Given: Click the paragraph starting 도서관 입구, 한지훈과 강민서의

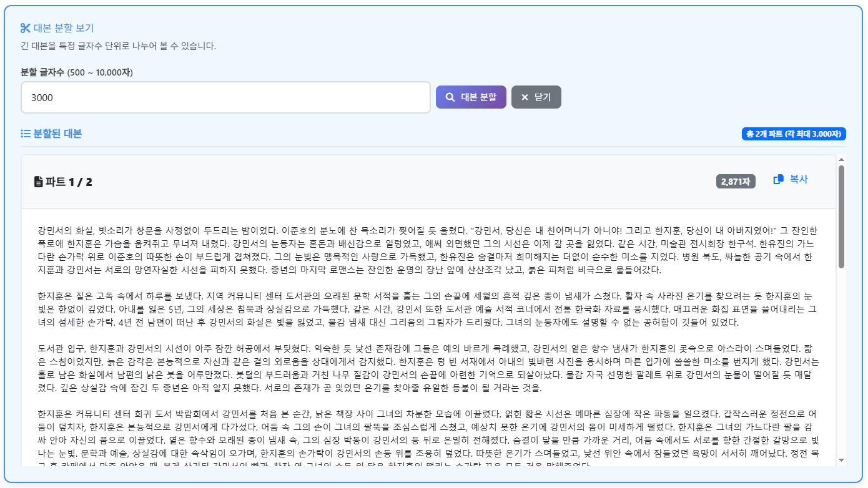Looking at the screenshot, I should [x=427, y=368].
